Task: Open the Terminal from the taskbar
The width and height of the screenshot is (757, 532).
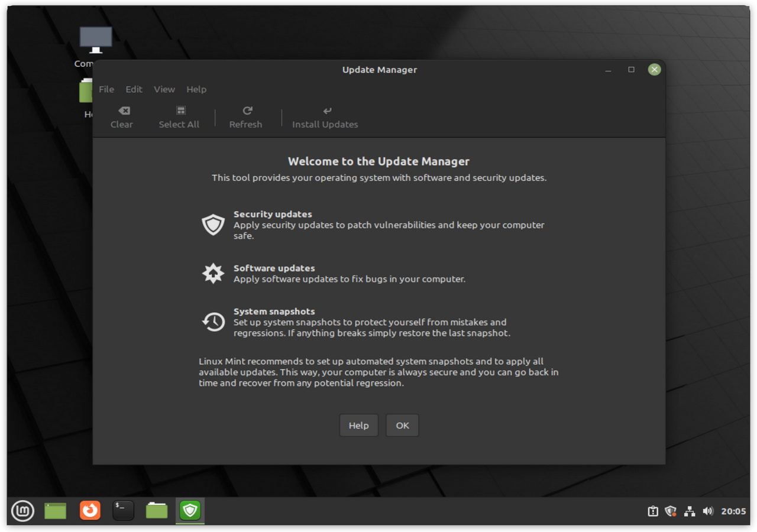Action: 124,511
